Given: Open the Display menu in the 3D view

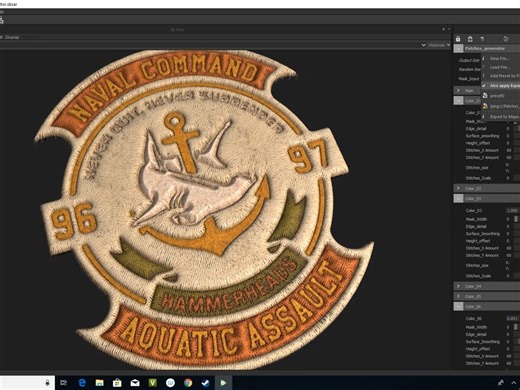Looking at the screenshot, I should pyautogui.click(x=12, y=37).
